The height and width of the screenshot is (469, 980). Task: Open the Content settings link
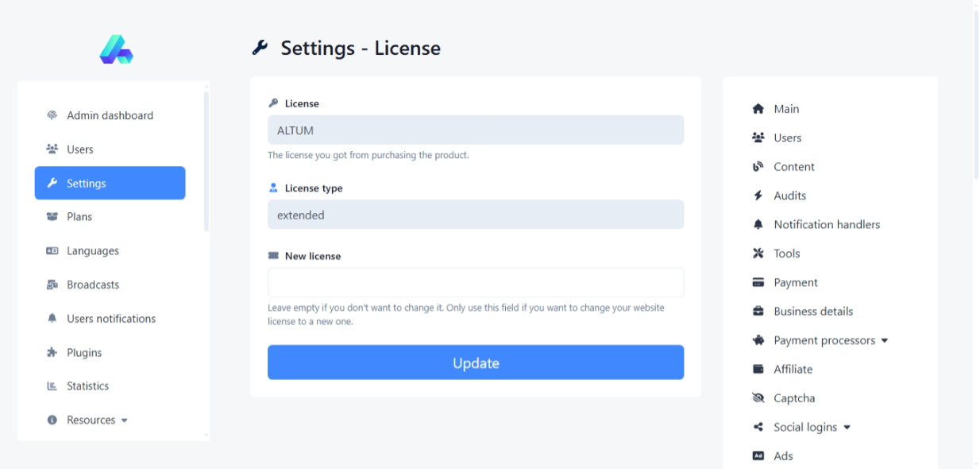pos(793,167)
